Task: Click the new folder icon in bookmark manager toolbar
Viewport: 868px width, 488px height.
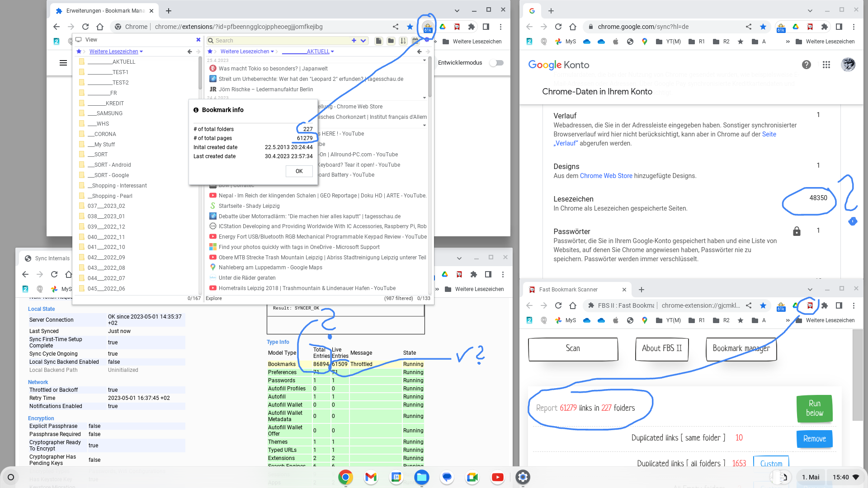Action: (391, 41)
